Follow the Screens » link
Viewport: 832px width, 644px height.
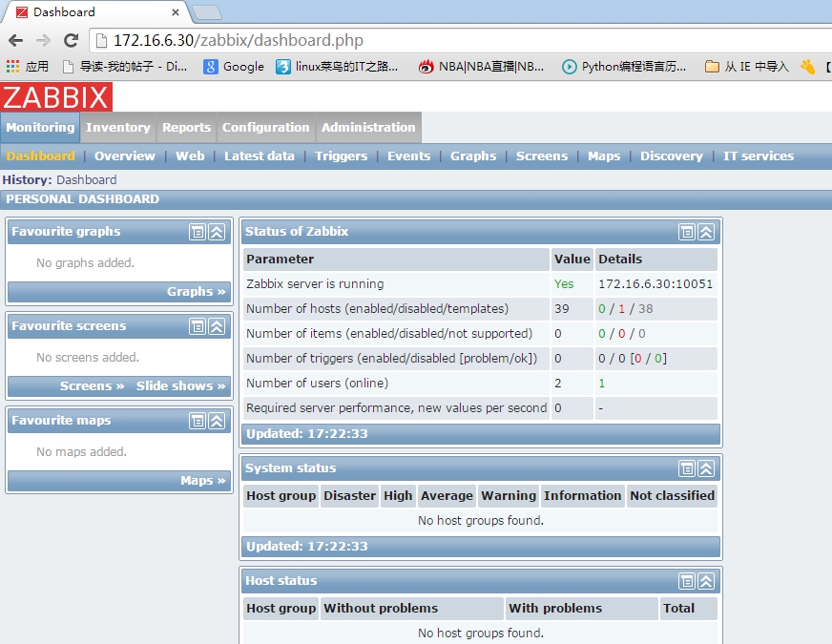point(92,385)
